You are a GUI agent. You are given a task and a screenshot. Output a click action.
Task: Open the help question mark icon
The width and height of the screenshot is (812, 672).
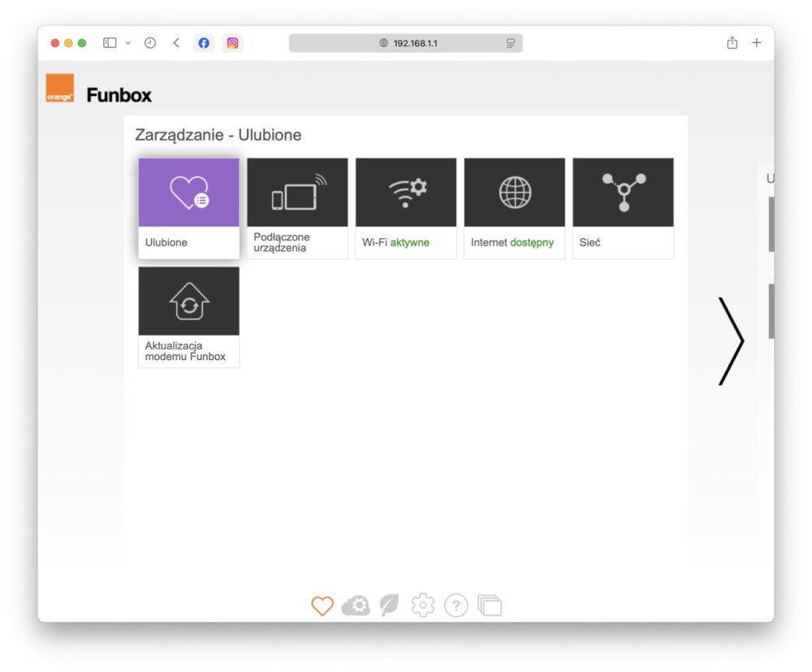pyautogui.click(x=456, y=605)
